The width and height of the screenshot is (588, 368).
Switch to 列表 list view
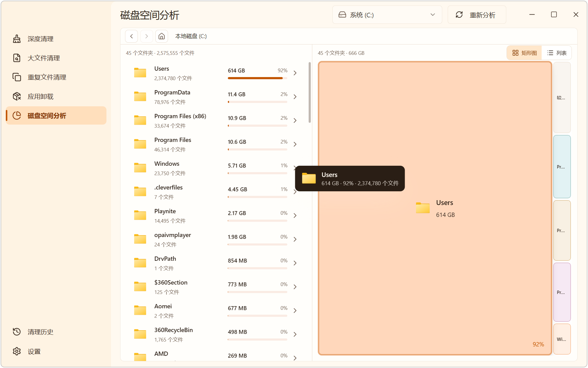pos(557,53)
